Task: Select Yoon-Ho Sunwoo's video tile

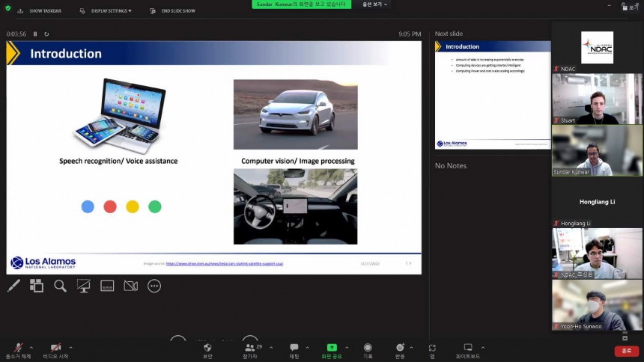Action: pyautogui.click(x=597, y=305)
